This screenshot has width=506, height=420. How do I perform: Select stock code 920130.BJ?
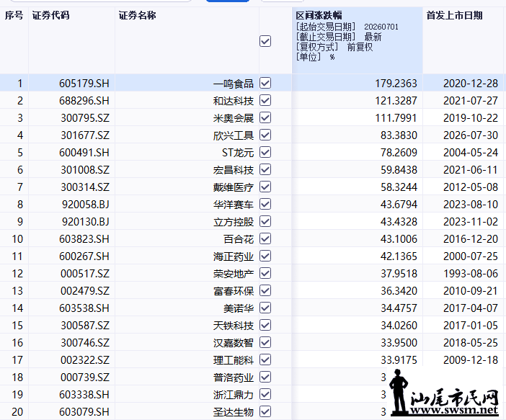[x=86, y=222]
